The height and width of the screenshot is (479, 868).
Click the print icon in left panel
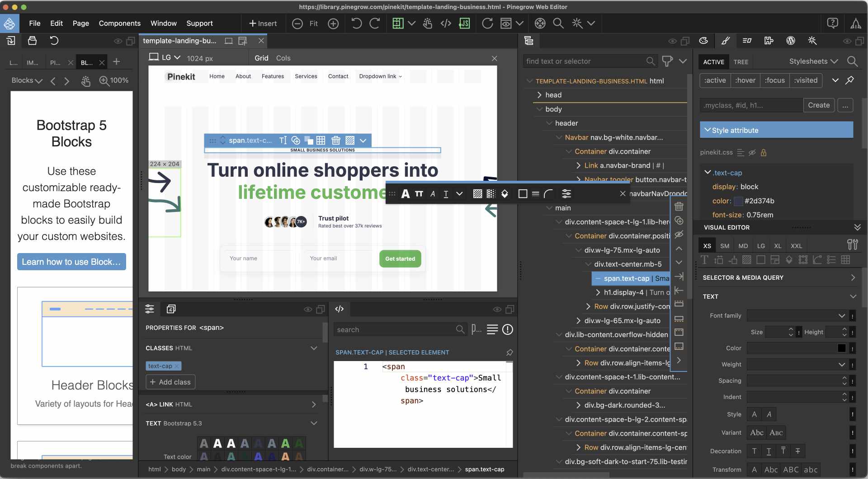click(x=32, y=41)
